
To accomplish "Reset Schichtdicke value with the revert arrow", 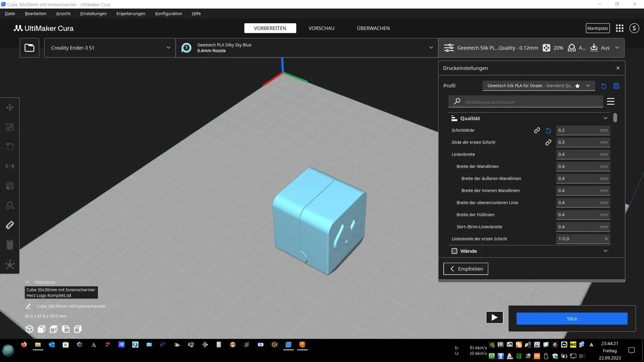I will [x=548, y=130].
